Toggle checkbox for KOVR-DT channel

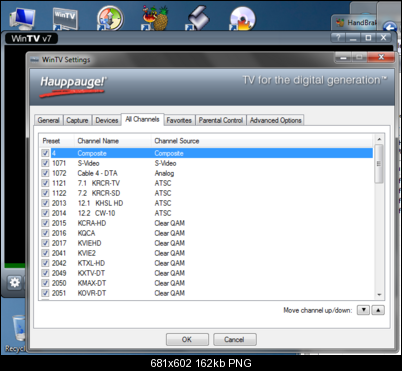[x=45, y=293]
